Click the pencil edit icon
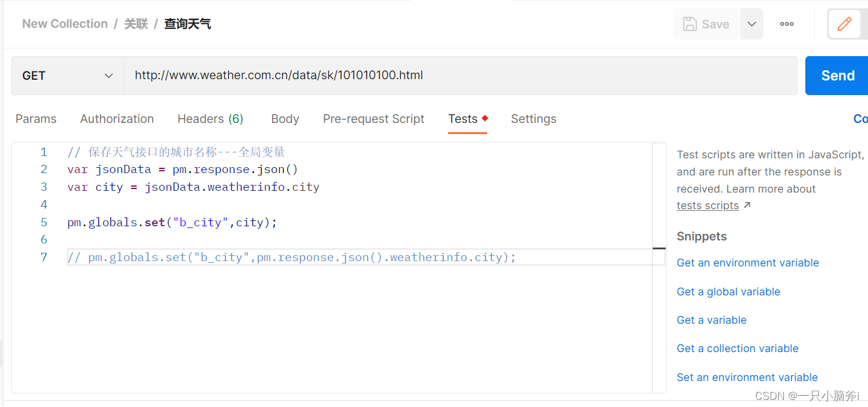 click(844, 24)
